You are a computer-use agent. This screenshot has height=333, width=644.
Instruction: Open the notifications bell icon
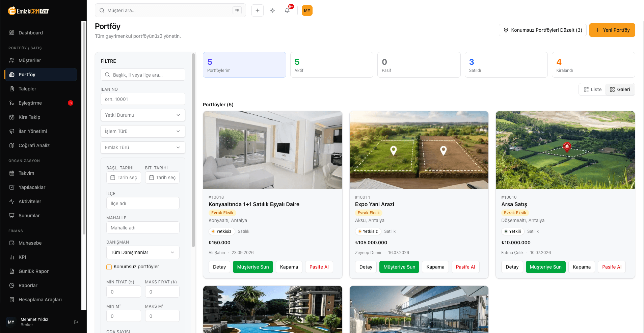(x=287, y=10)
